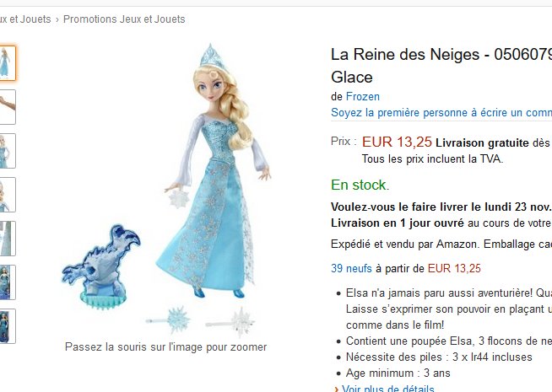Select the first highlighted doll thumbnail
This screenshot has width=552, height=392.
(x=5, y=63)
